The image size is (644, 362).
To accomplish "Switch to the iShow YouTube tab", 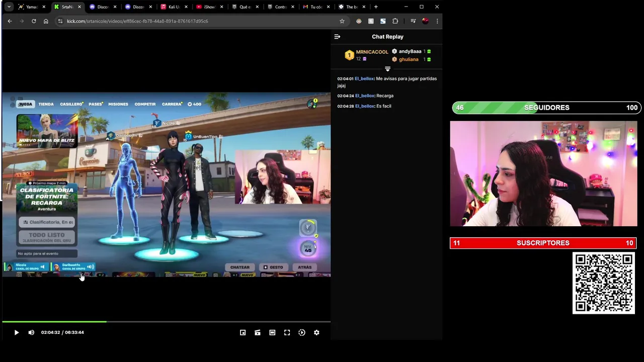I will 209,7.
